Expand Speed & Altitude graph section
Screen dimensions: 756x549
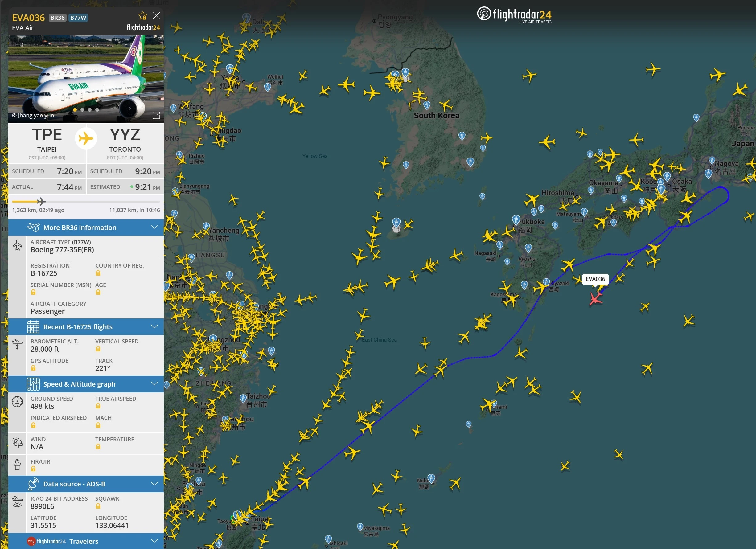pyautogui.click(x=86, y=384)
